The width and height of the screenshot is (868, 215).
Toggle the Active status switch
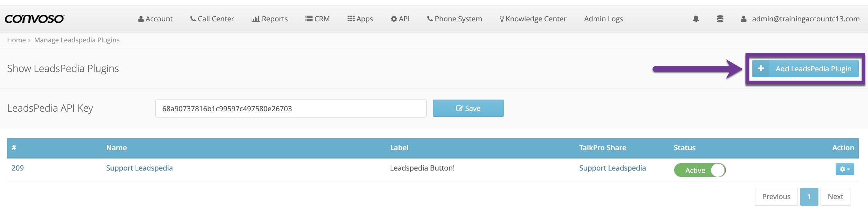[700, 170]
